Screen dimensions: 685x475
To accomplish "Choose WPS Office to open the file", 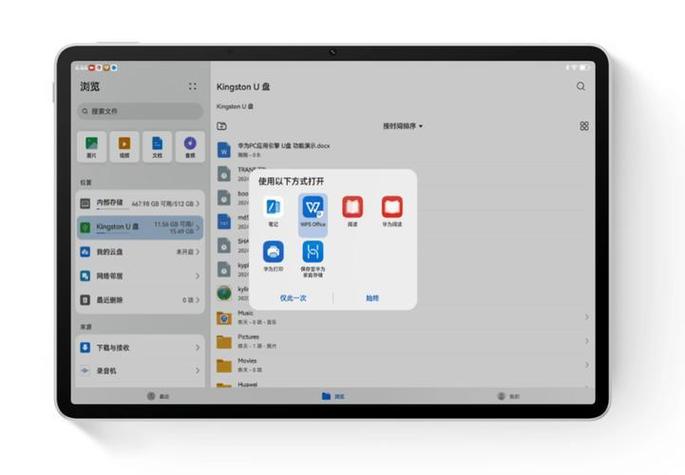I will click(313, 212).
